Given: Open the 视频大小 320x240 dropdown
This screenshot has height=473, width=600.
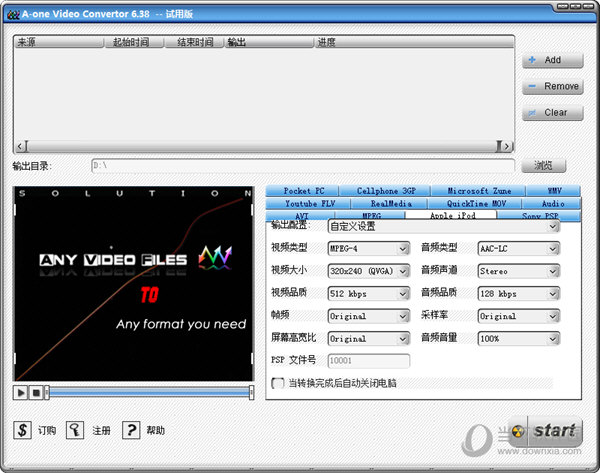Looking at the screenshot, I should 403,271.
